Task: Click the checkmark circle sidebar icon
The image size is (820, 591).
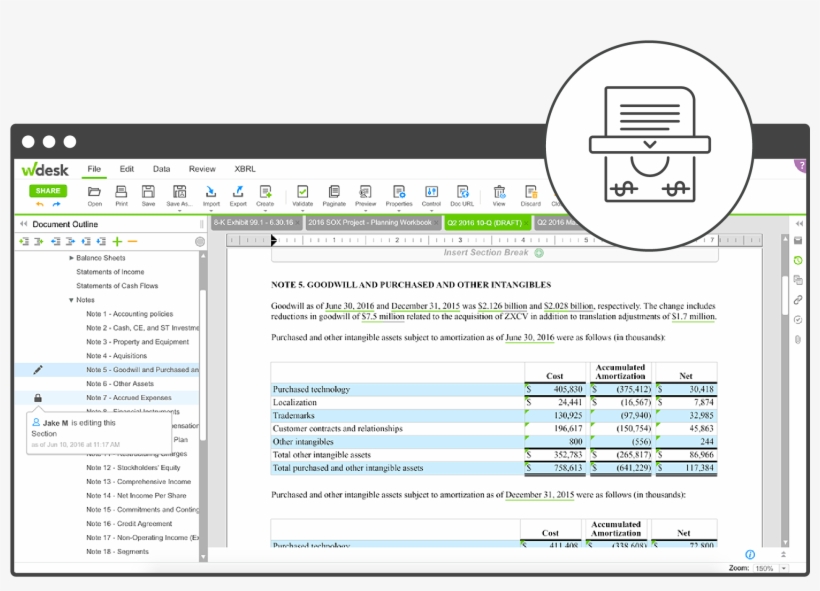Action: [798, 320]
